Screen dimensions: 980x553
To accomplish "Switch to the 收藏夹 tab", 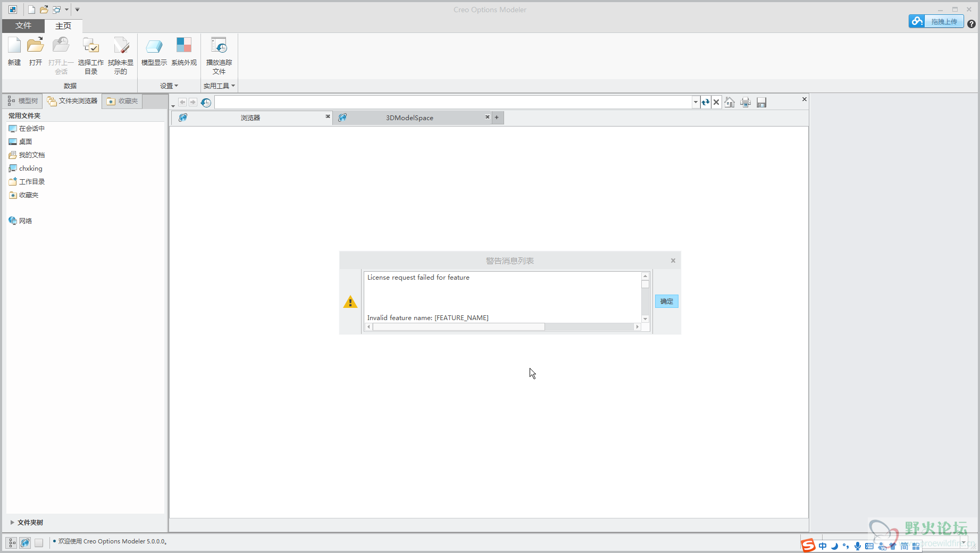I will coord(122,101).
